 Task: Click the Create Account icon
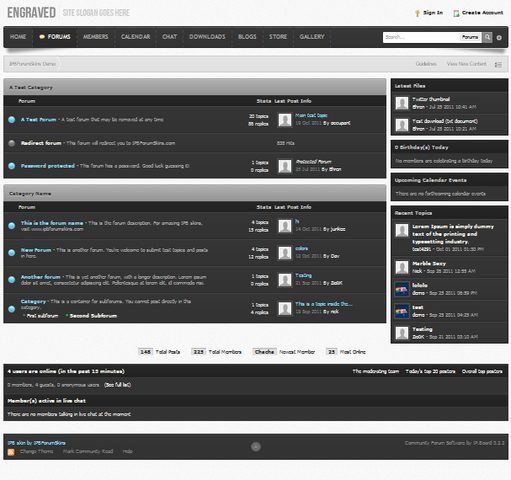click(456, 13)
